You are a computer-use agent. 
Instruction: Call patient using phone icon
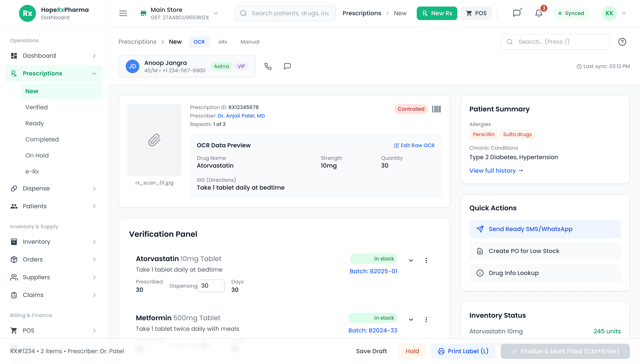[268, 66]
